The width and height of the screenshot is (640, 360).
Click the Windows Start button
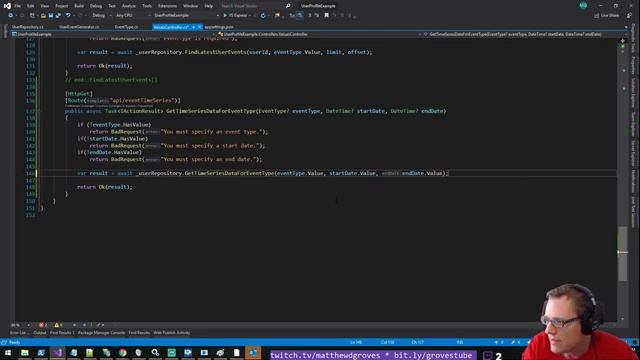(x=8, y=353)
